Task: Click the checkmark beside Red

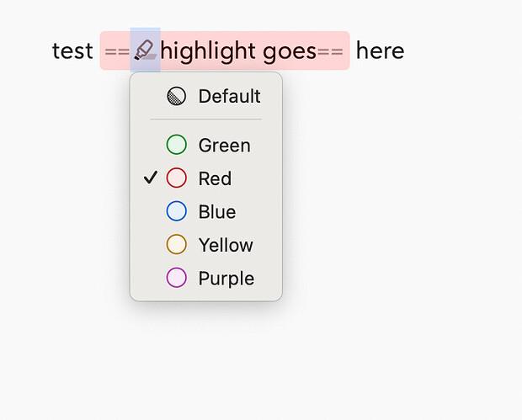Action: [x=151, y=178]
